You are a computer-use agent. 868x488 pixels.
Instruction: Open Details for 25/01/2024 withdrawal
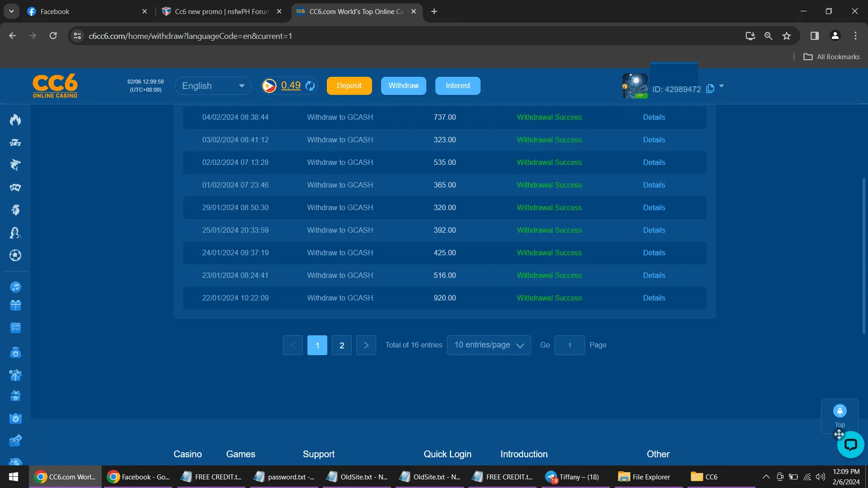[654, 230]
